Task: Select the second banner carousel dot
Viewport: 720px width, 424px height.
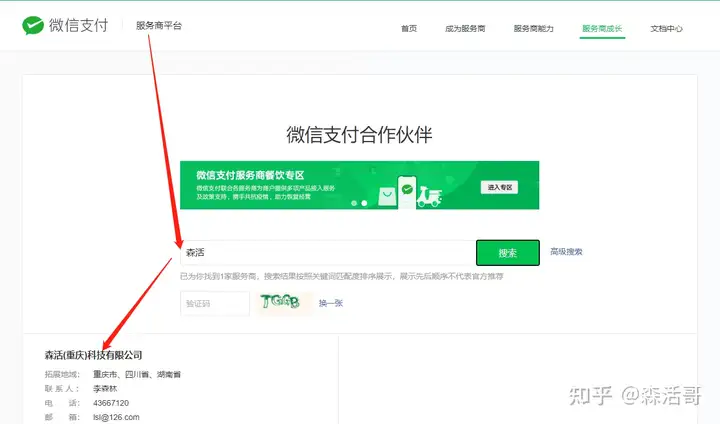Action: pos(364,203)
